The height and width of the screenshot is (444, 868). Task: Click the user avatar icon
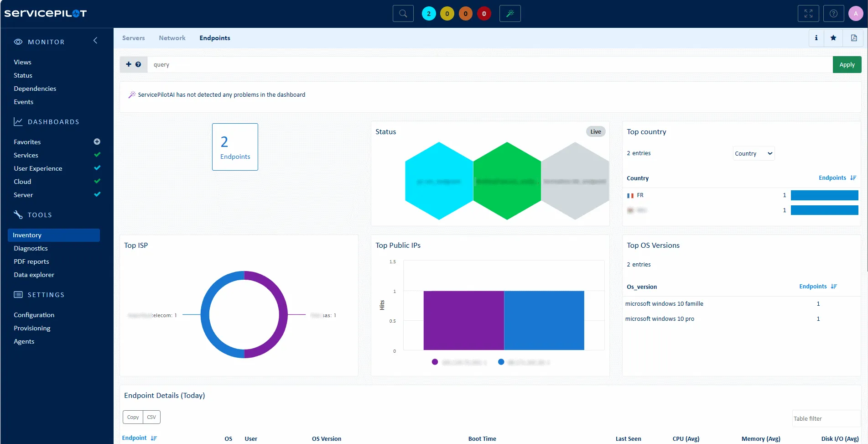click(856, 14)
